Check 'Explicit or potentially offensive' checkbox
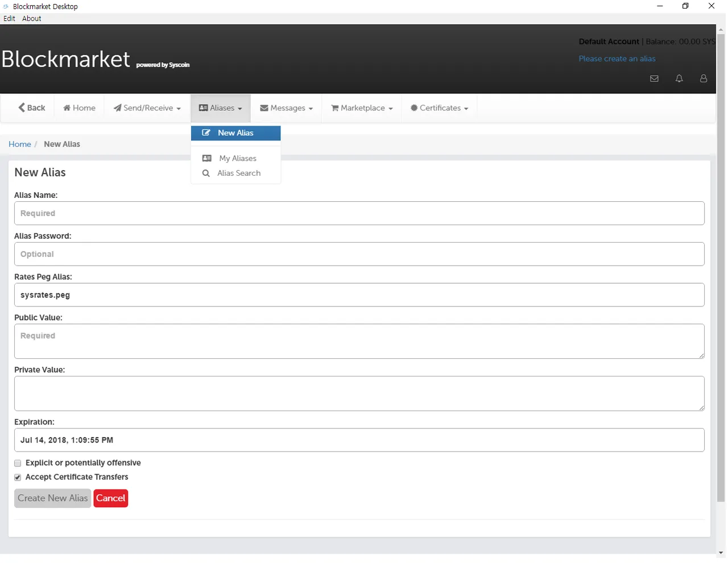 [18, 463]
